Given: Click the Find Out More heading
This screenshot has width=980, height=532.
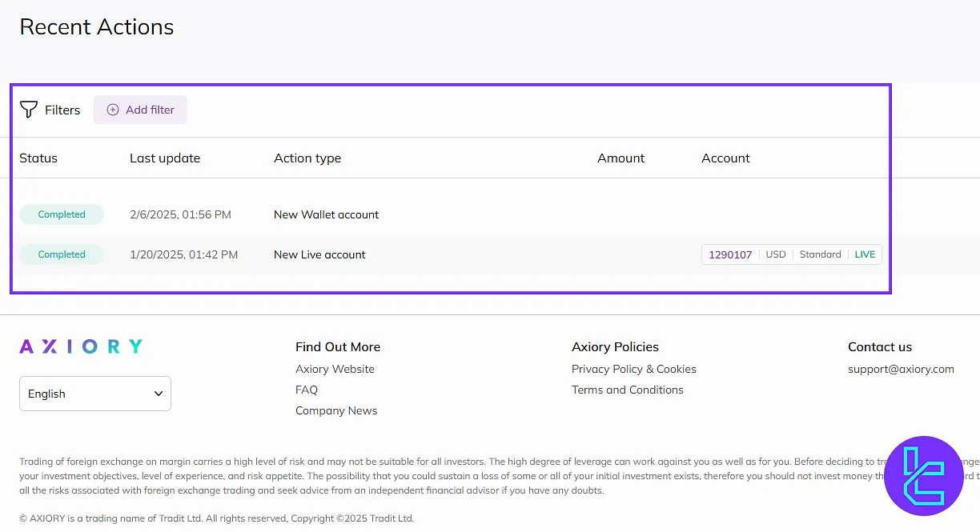Looking at the screenshot, I should coord(338,346).
